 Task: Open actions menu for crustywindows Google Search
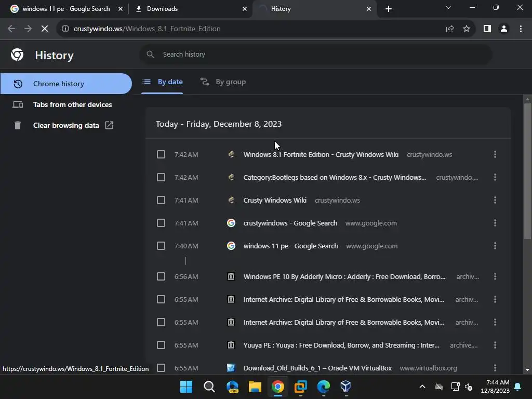point(495,223)
